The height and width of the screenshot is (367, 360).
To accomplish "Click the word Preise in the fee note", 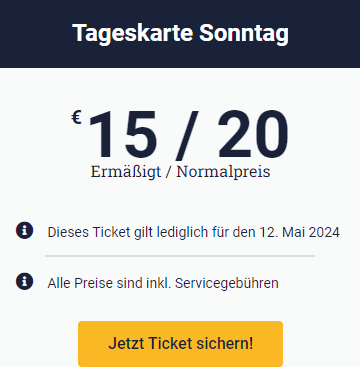I will [x=93, y=283].
